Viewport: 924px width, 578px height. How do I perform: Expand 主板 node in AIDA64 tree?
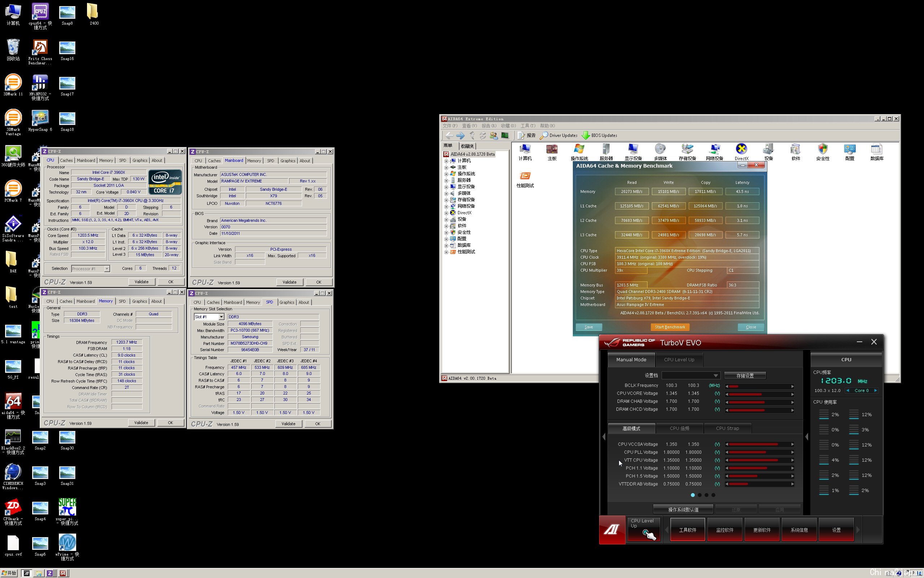[446, 167]
